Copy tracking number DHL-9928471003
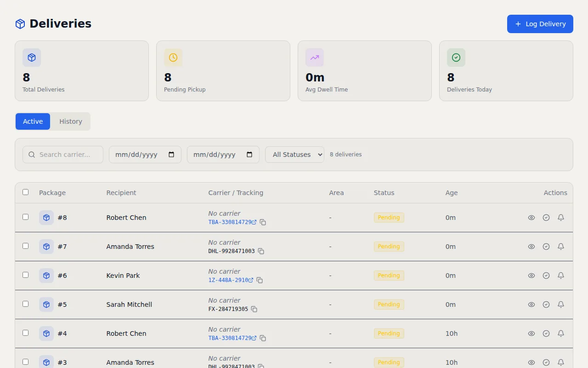This screenshot has height=368, width=588. (x=261, y=251)
